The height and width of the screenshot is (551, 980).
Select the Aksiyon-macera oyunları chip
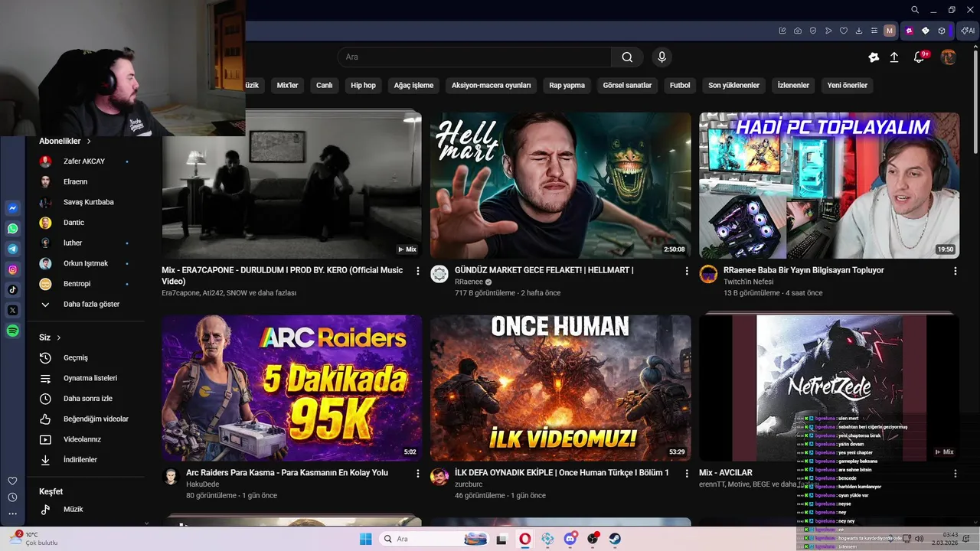click(491, 86)
